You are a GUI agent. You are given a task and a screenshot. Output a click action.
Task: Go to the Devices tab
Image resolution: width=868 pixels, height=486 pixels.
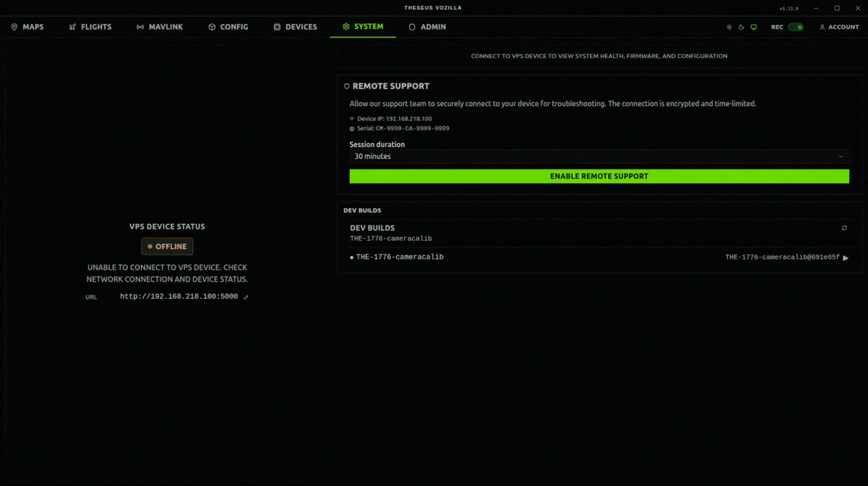pos(295,27)
